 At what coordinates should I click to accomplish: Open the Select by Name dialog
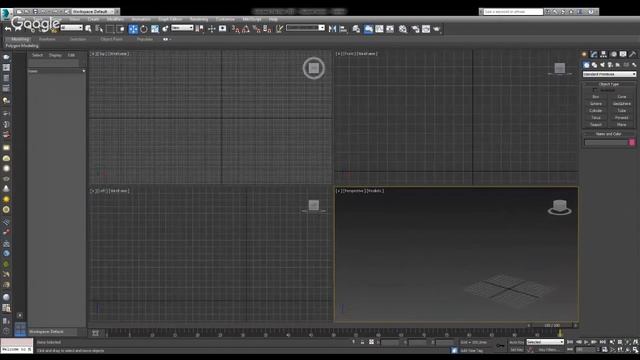pos(99,29)
